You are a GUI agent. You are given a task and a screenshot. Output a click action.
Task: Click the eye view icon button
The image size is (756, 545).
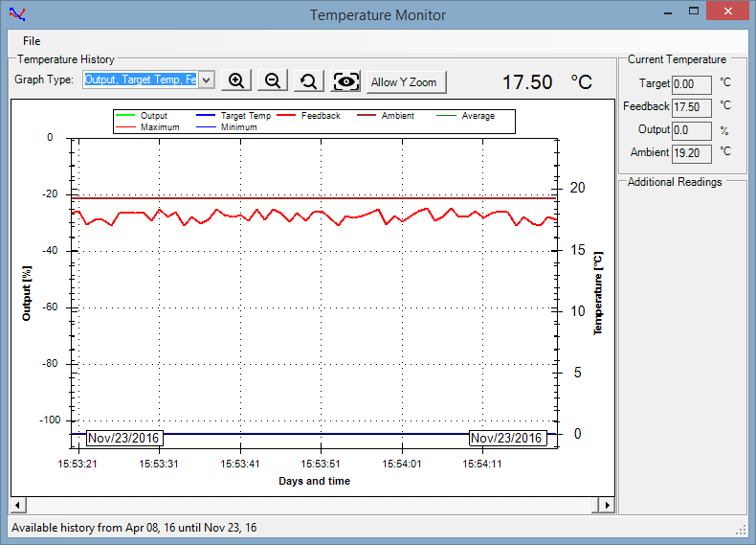(x=345, y=80)
